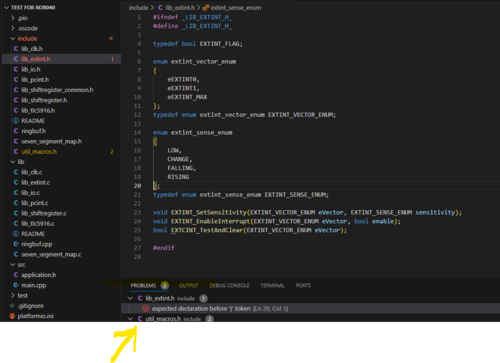Click 'eEXTINT_MAX' on line 10

pos(187,97)
